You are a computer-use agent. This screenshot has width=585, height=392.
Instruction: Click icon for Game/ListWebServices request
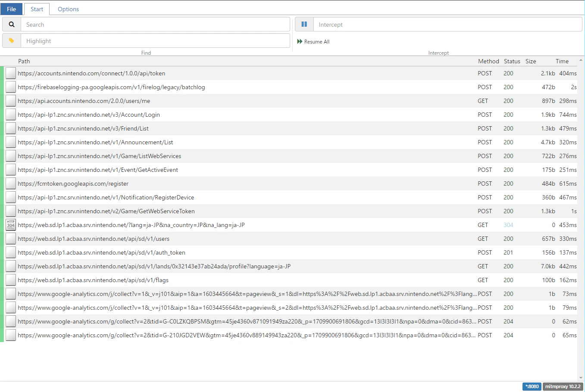(11, 156)
